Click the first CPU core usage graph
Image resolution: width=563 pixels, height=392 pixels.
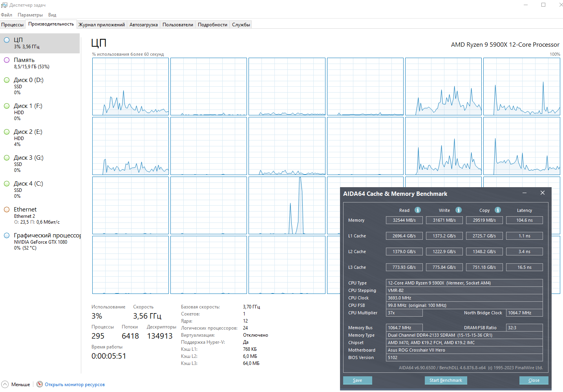pyautogui.click(x=130, y=87)
